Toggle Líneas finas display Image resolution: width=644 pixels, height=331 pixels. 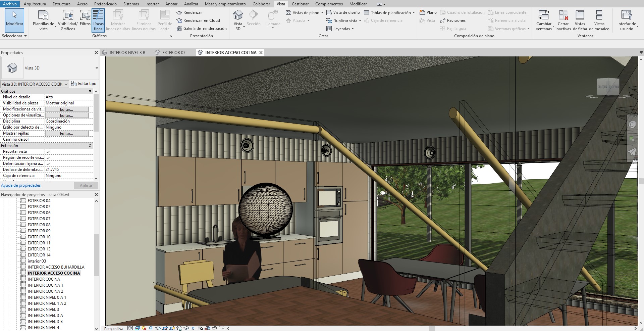(98, 19)
